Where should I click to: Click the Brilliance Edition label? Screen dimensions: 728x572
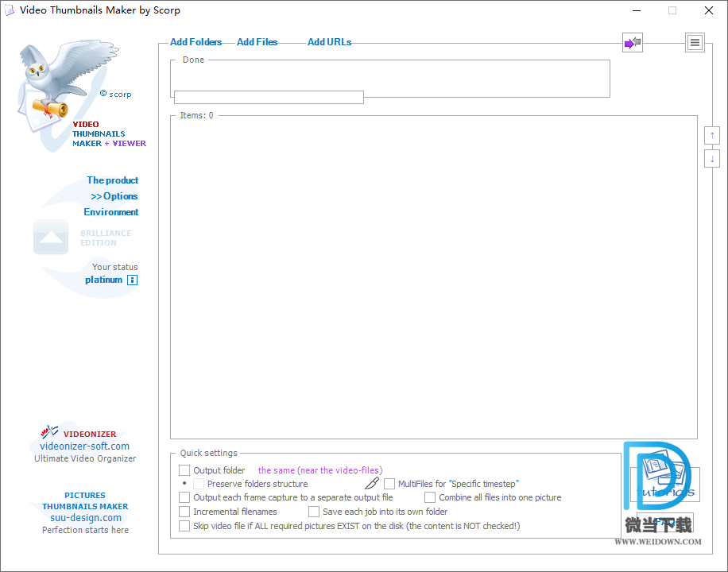click(x=106, y=238)
